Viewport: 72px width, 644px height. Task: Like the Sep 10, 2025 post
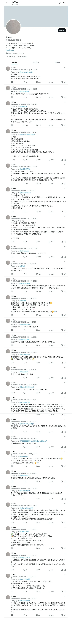click(37, 82)
